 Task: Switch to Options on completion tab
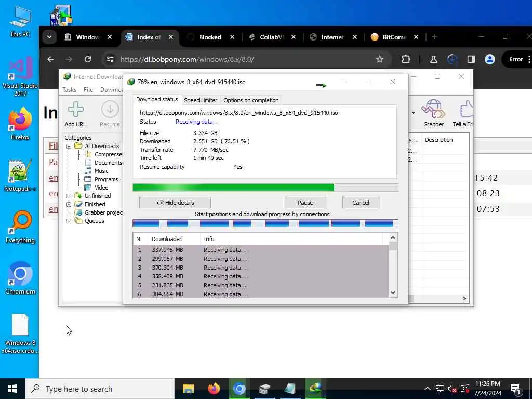(x=251, y=100)
